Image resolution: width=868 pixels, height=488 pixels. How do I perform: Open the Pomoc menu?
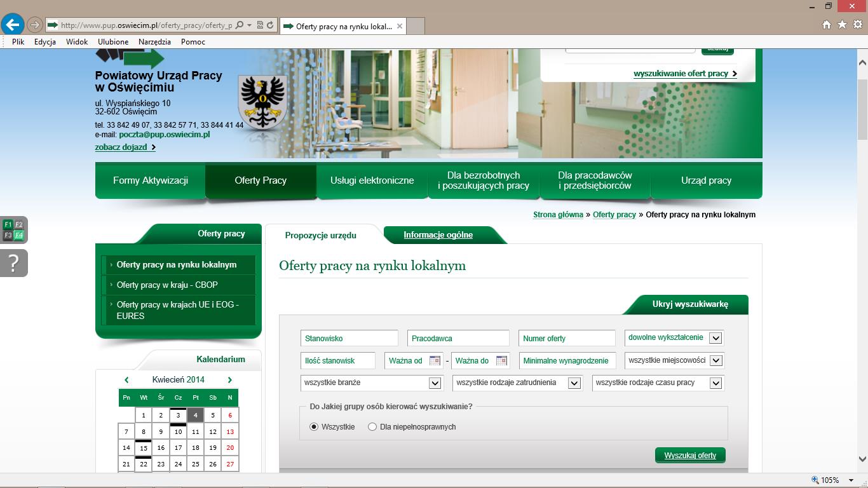(x=193, y=42)
